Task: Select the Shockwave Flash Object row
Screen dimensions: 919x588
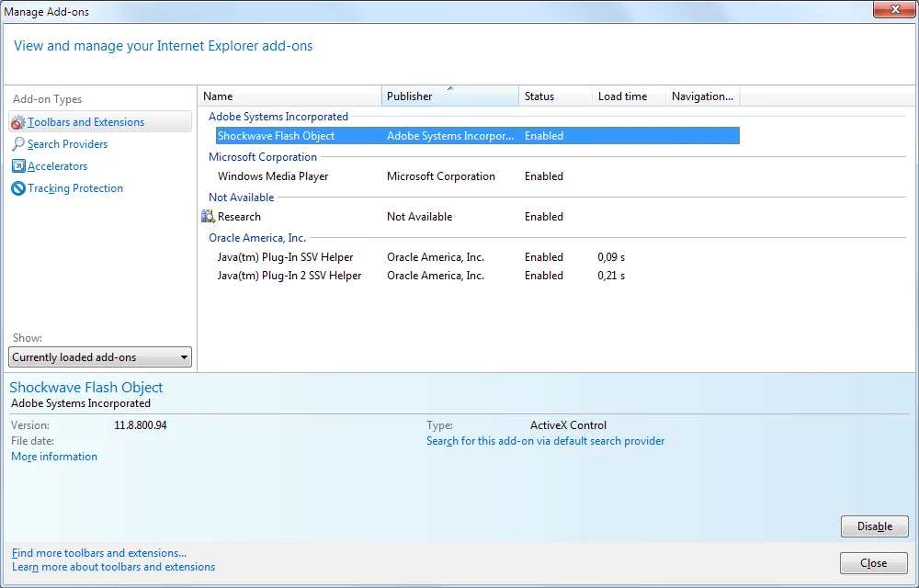Action: click(x=478, y=136)
